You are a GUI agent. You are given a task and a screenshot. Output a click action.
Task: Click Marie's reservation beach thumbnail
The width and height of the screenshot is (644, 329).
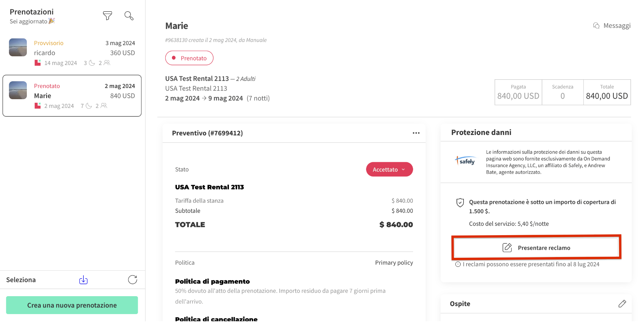point(18,90)
